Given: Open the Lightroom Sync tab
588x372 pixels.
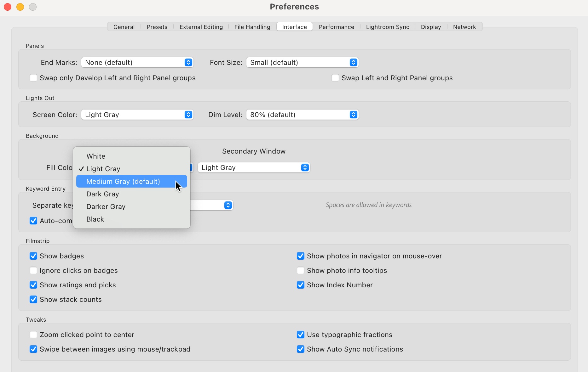Looking at the screenshot, I should (x=387, y=27).
